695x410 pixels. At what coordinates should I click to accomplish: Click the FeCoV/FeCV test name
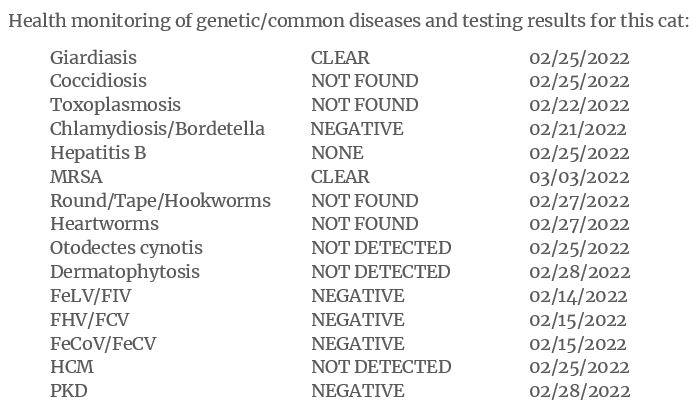pos(103,344)
